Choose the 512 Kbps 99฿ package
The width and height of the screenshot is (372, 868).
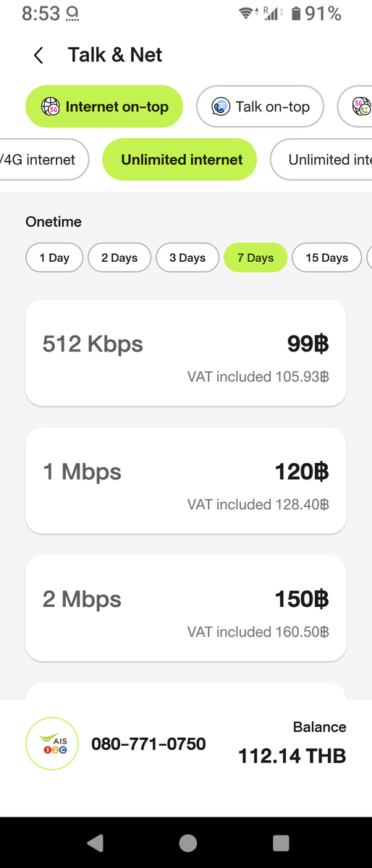[x=186, y=353]
